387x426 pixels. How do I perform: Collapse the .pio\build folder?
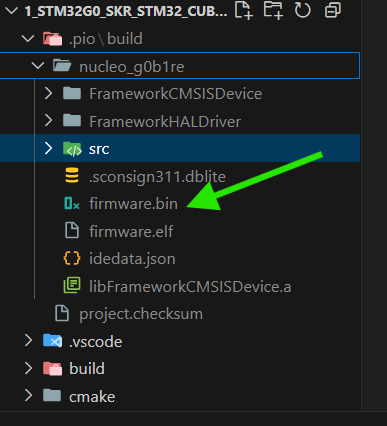pos(28,38)
